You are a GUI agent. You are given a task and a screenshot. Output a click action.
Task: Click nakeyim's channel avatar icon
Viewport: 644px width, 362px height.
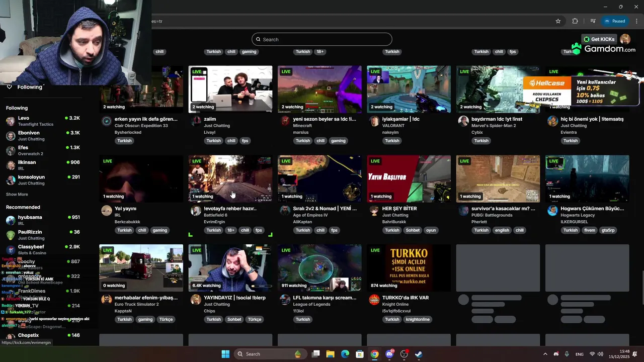pos(374,121)
